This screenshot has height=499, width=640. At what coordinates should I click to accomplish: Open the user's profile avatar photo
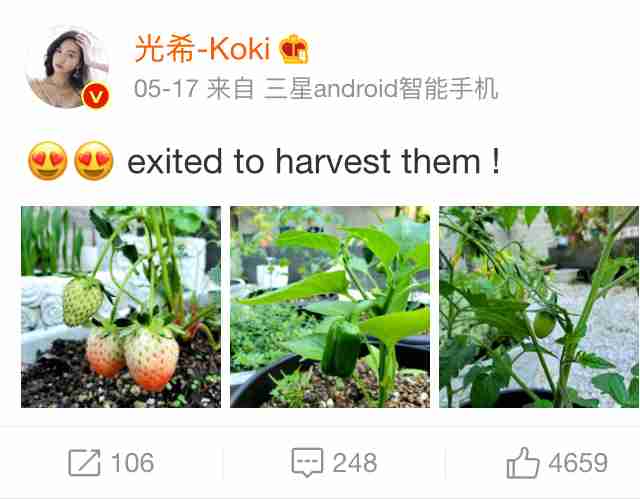(67, 68)
